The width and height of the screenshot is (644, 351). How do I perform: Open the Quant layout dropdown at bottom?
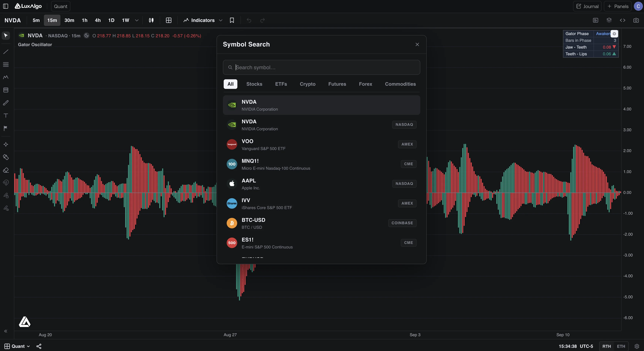[17, 346]
